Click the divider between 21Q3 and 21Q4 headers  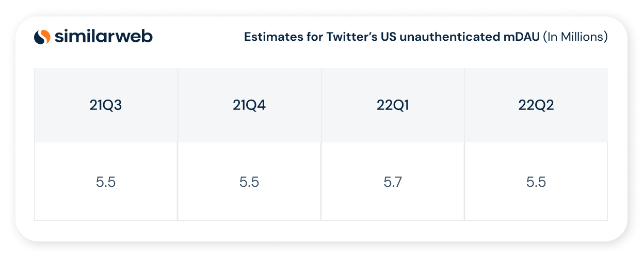coord(178,105)
